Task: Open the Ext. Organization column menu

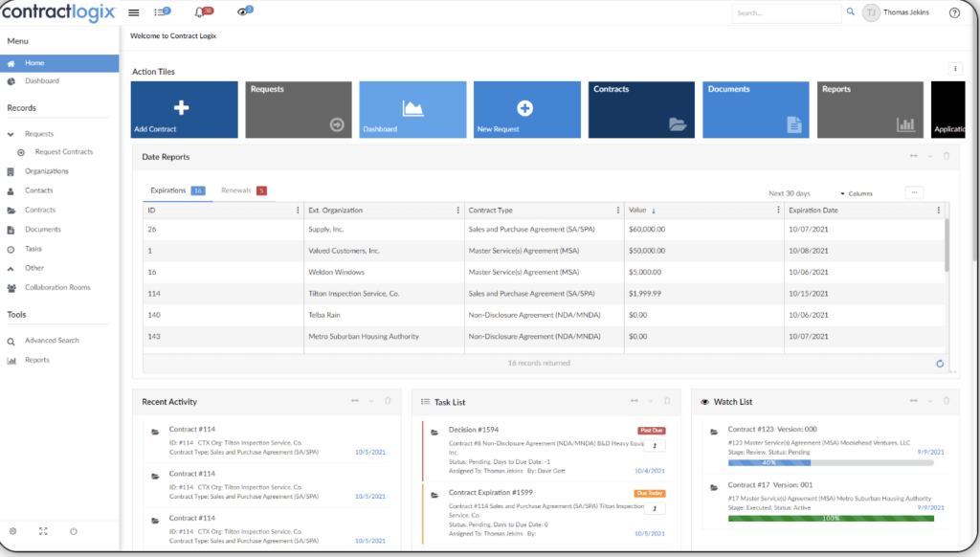Action: [x=458, y=211]
